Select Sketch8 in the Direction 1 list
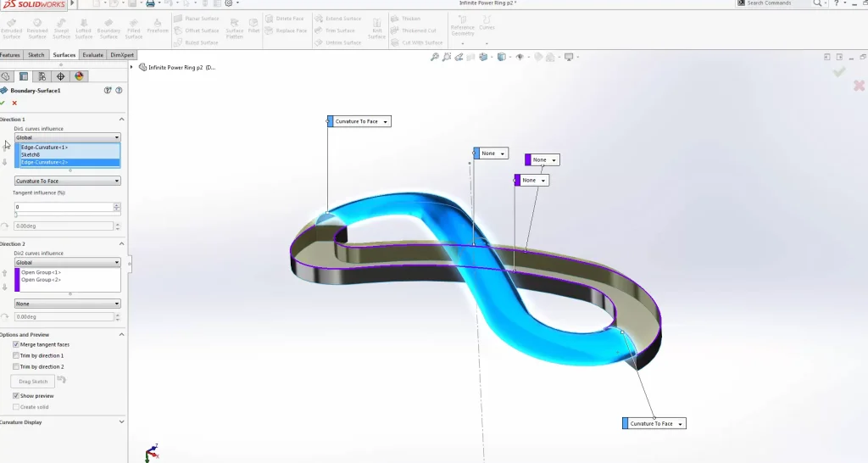This screenshot has width=868, height=463. pos(31,154)
